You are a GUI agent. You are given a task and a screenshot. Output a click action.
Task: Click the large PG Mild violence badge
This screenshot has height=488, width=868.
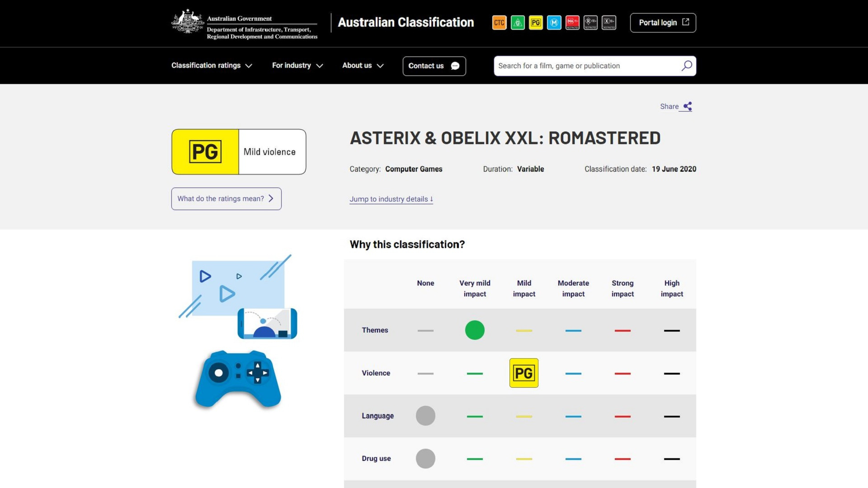[239, 152]
